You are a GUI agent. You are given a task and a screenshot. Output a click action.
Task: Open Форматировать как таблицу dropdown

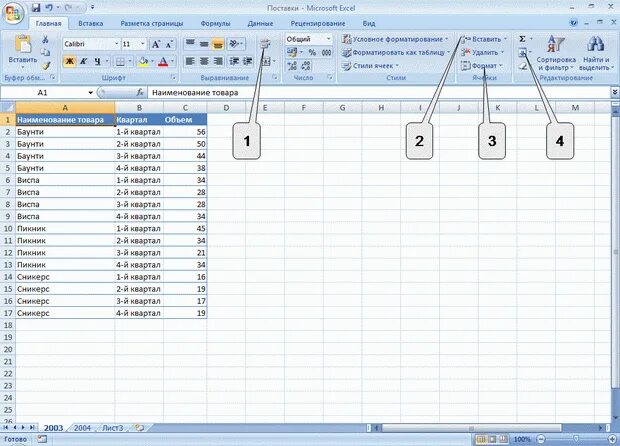click(x=396, y=52)
